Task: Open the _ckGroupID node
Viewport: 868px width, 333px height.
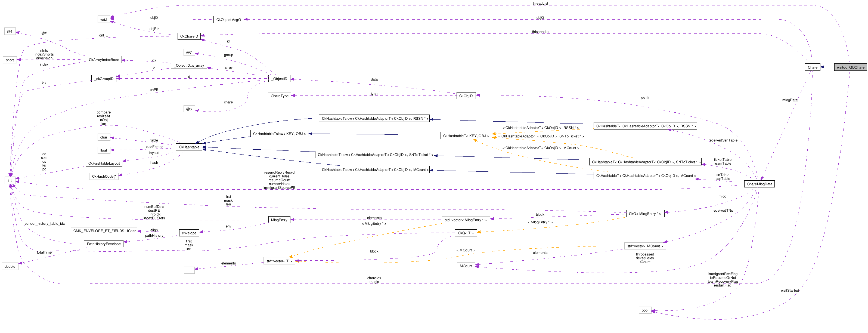Action: pyautogui.click(x=104, y=79)
